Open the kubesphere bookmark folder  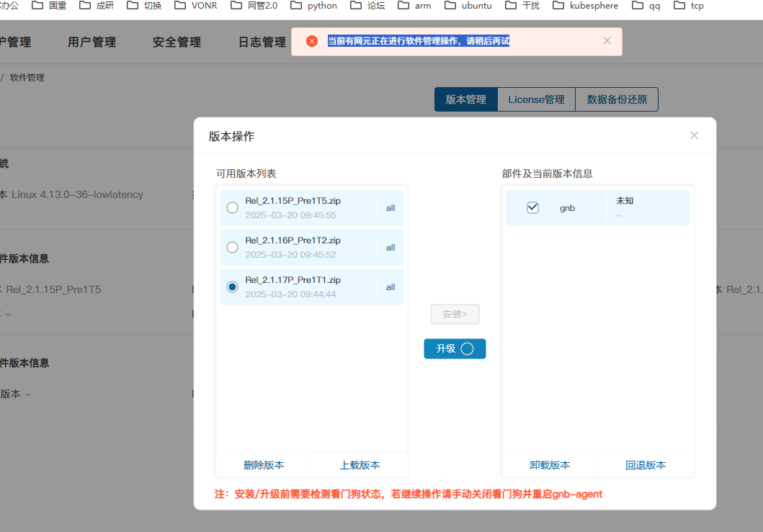click(586, 6)
